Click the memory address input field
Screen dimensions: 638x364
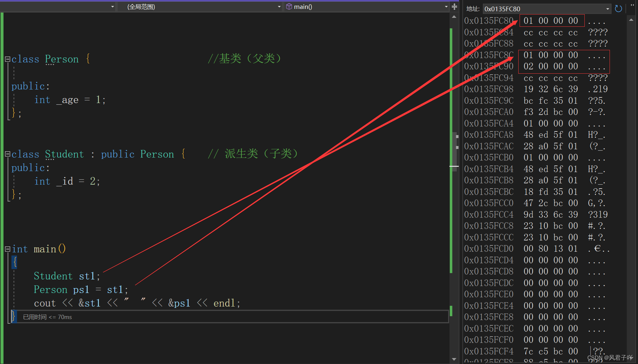[x=544, y=9]
